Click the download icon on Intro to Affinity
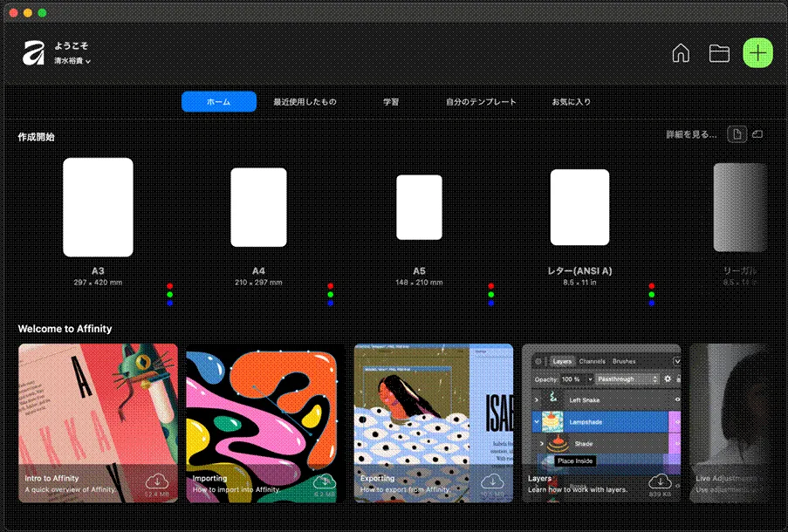 pyautogui.click(x=159, y=481)
